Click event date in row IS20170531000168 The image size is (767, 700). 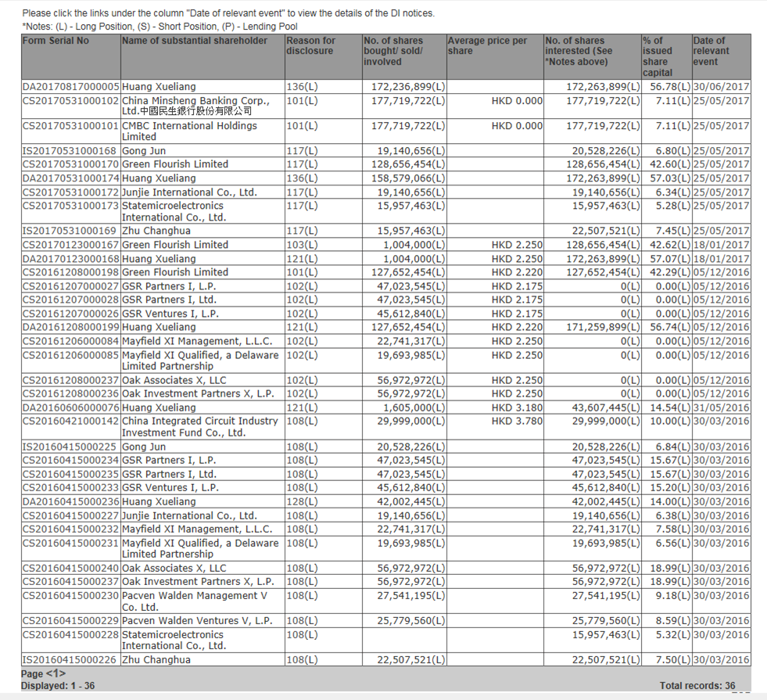tap(721, 151)
